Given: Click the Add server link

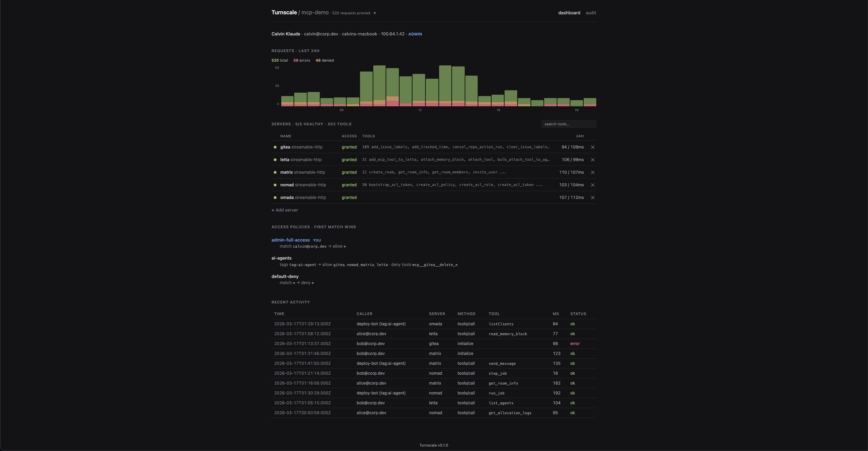Looking at the screenshot, I should 285,210.
